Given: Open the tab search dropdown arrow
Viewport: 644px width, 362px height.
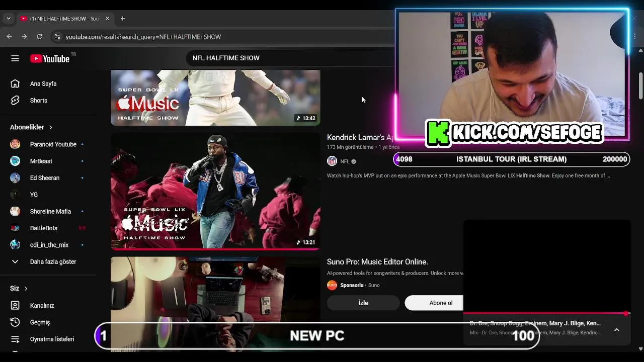Looking at the screenshot, I should tap(8, 19).
